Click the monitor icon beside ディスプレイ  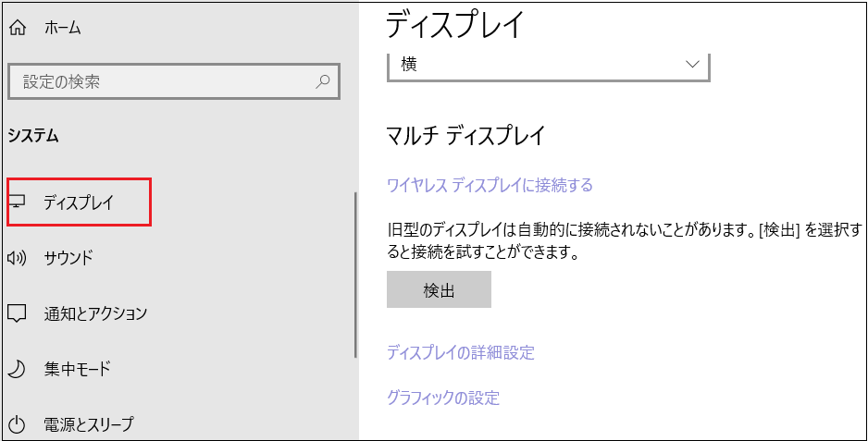pos(18,202)
